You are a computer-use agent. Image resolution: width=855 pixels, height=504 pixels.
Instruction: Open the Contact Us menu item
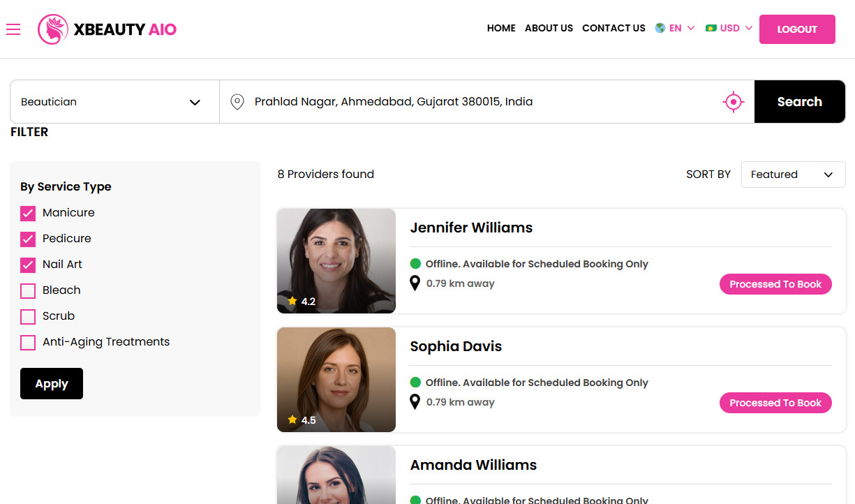[614, 29]
